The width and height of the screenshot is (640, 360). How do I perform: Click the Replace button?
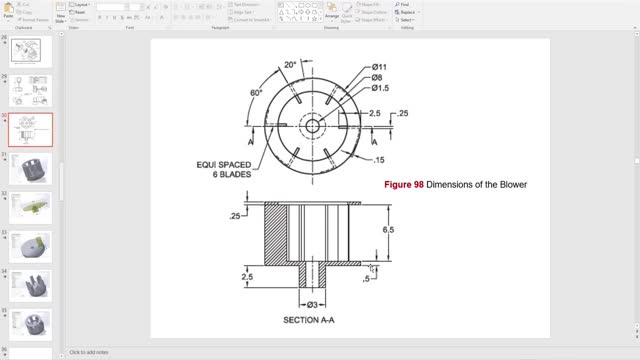[x=405, y=12]
